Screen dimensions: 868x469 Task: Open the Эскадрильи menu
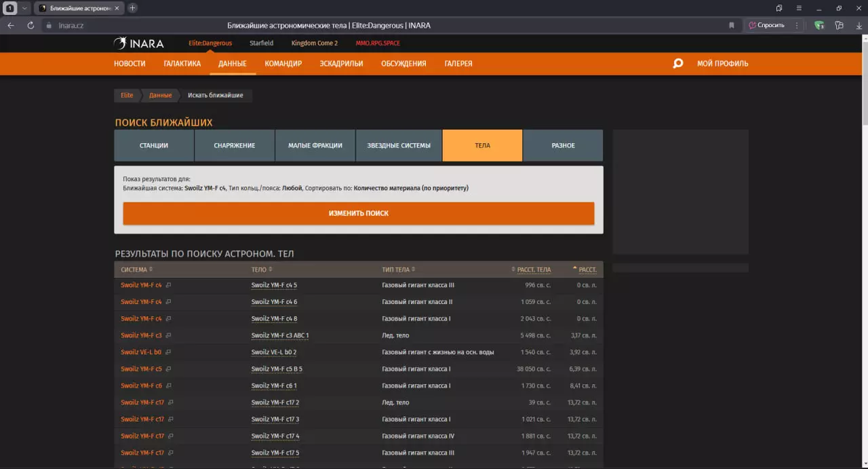(341, 63)
